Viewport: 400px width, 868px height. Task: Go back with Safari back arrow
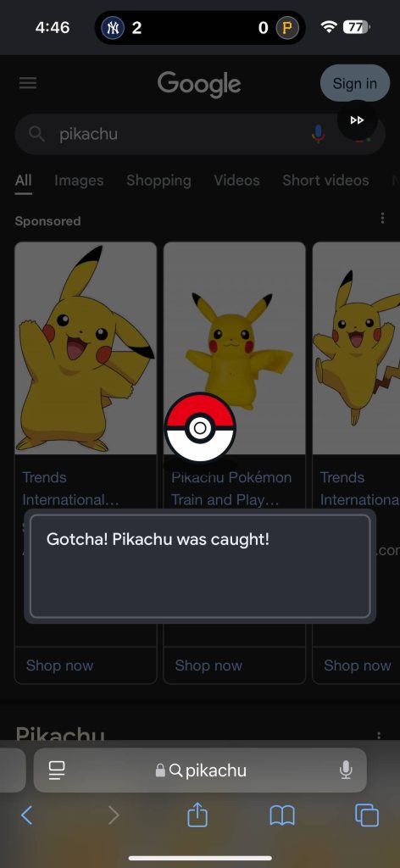26,815
